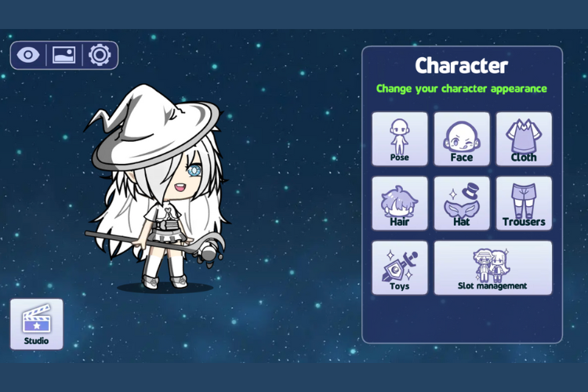The image size is (588, 392).
Task: Open Slot management
Action: [493, 268]
